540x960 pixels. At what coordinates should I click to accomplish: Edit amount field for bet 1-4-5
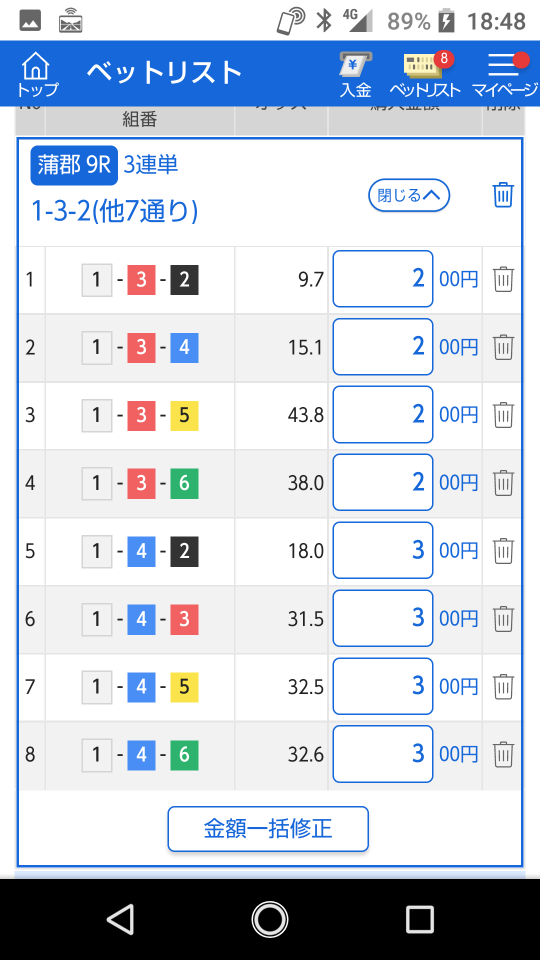click(383, 687)
